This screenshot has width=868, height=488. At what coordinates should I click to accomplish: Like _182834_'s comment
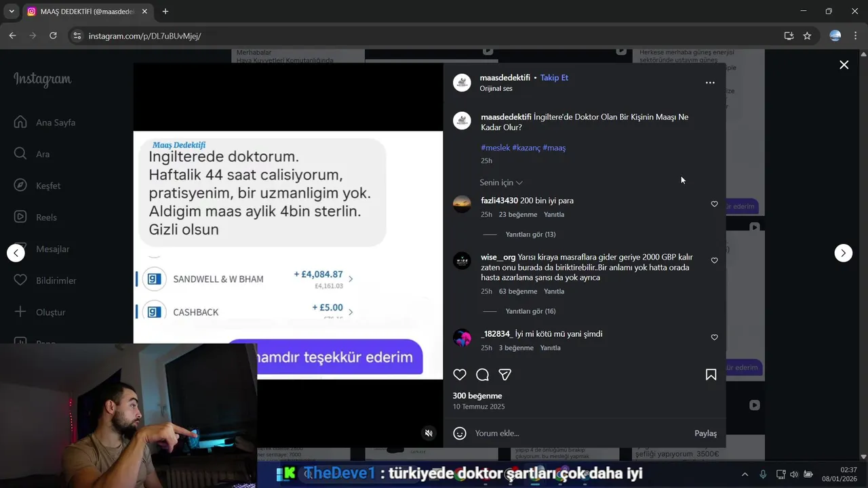coord(714,338)
